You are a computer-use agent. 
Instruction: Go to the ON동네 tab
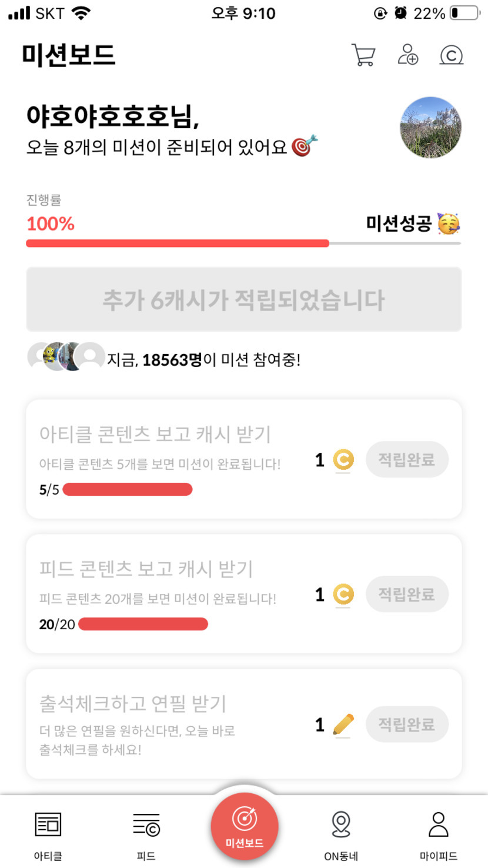pyautogui.click(x=341, y=836)
